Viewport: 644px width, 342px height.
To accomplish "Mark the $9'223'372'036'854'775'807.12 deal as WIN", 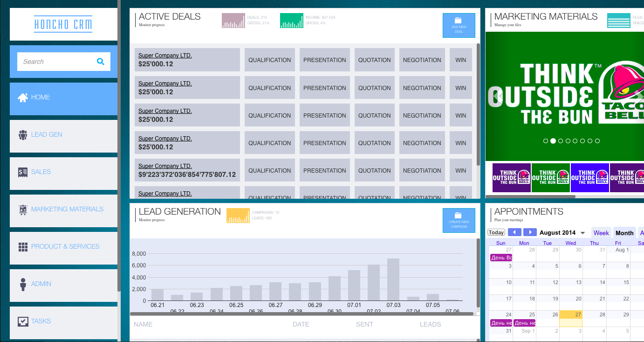I will (461, 171).
